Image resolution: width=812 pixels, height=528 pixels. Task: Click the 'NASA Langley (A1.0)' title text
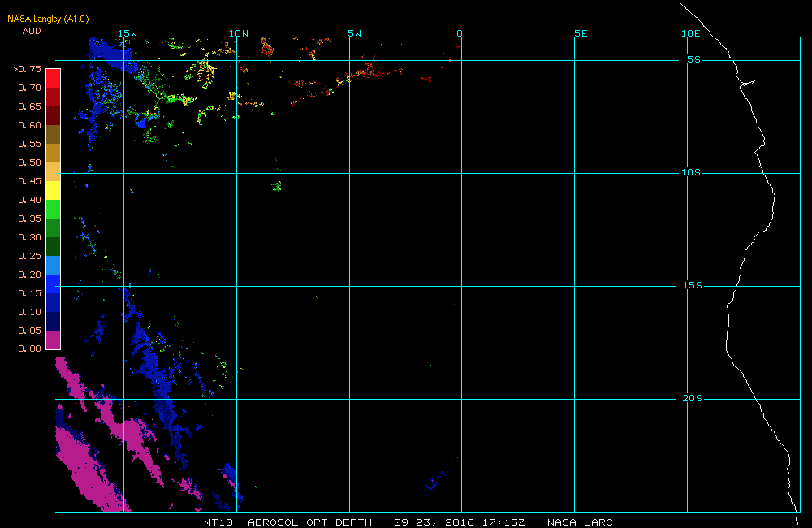48,19
